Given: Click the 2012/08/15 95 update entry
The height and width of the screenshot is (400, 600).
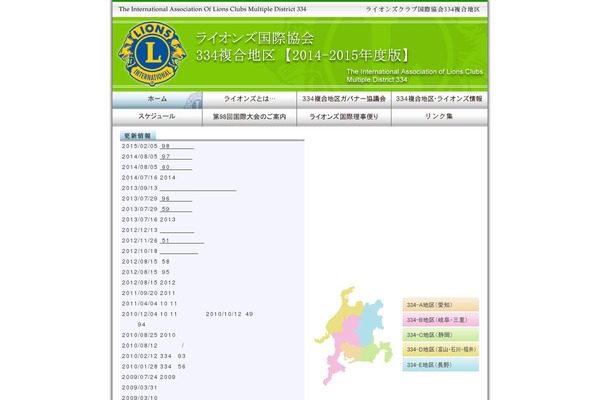Looking at the screenshot, I should click(x=145, y=272).
